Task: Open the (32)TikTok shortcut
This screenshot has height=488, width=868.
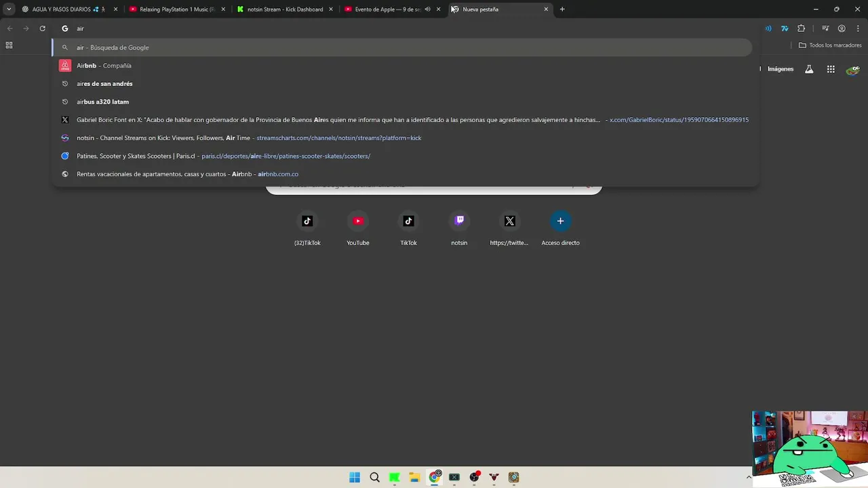Action: coord(307,228)
